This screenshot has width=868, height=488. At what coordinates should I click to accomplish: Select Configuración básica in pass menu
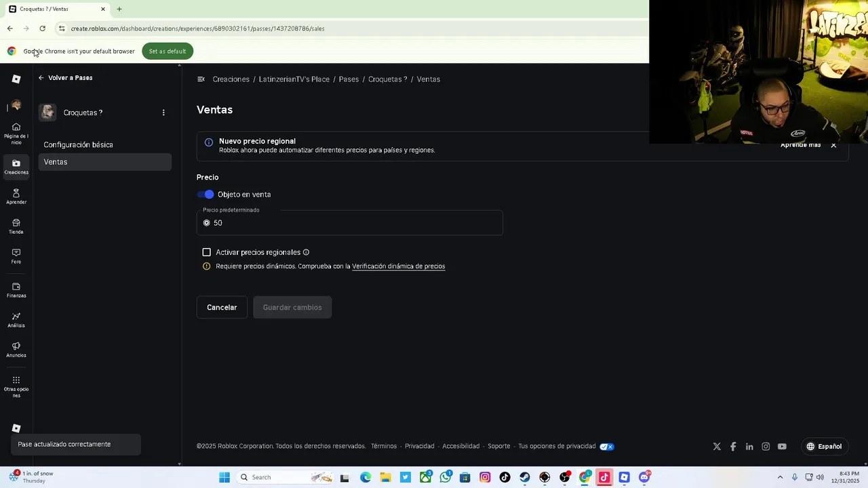(105, 144)
